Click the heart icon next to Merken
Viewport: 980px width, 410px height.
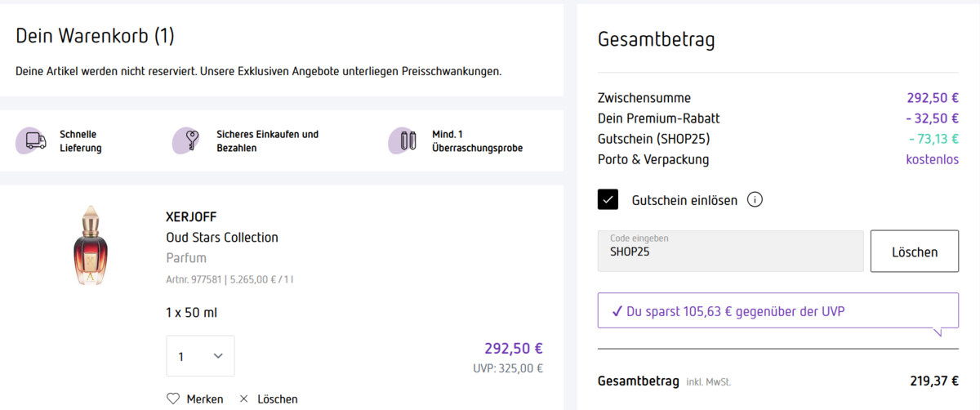pyautogui.click(x=172, y=399)
